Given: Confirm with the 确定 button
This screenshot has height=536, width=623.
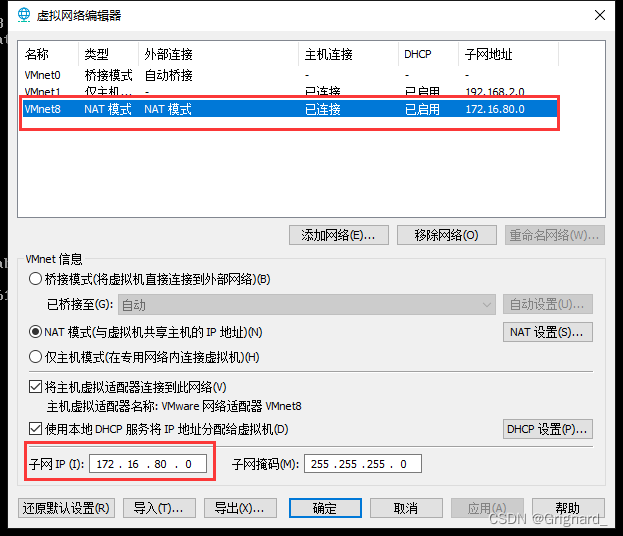Looking at the screenshot, I should tap(325, 508).
